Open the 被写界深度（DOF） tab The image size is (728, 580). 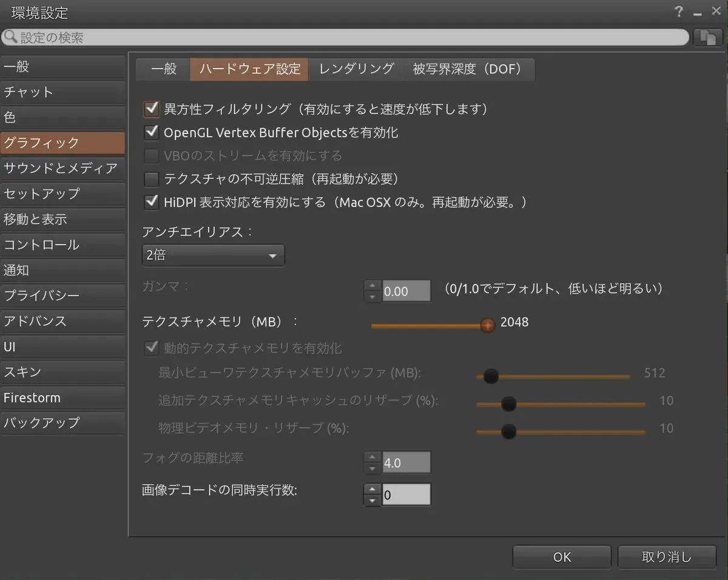click(x=468, y=69)
